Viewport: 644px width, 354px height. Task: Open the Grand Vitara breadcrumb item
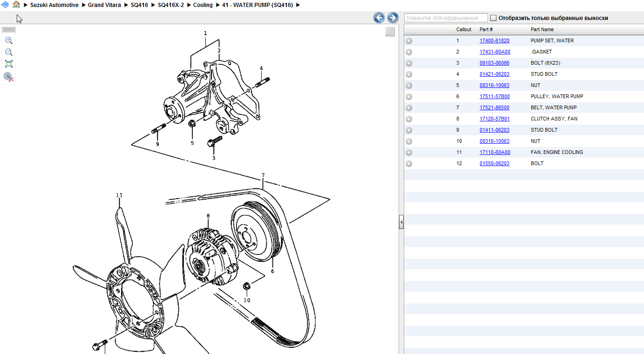coord(104,5)
